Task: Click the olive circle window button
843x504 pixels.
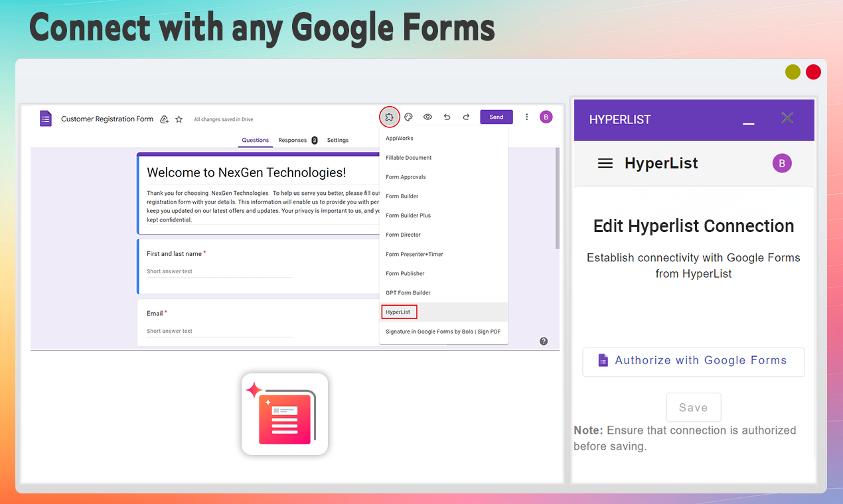Action: tap(793, 72)
